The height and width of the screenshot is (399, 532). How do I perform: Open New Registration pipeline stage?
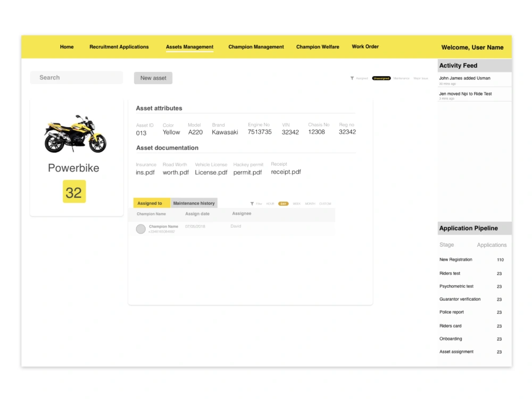coord(456,260)
